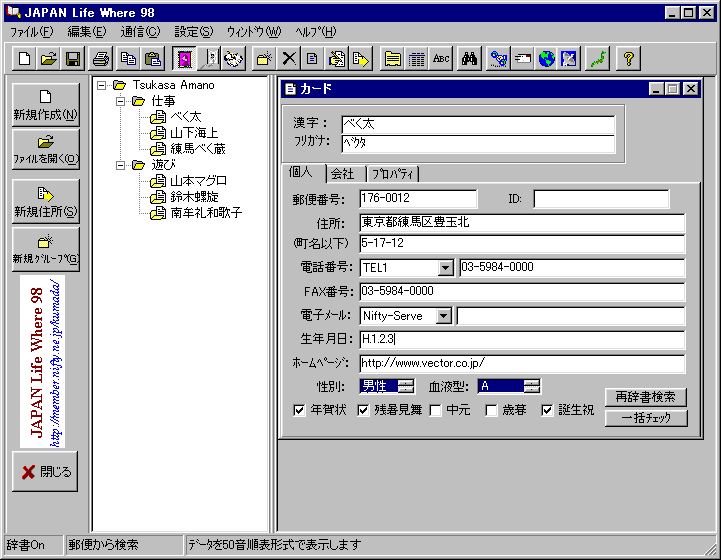Screen dimensions: 721x560
Task: Click the new file toolbar icon
Action: tap(24, 59)
